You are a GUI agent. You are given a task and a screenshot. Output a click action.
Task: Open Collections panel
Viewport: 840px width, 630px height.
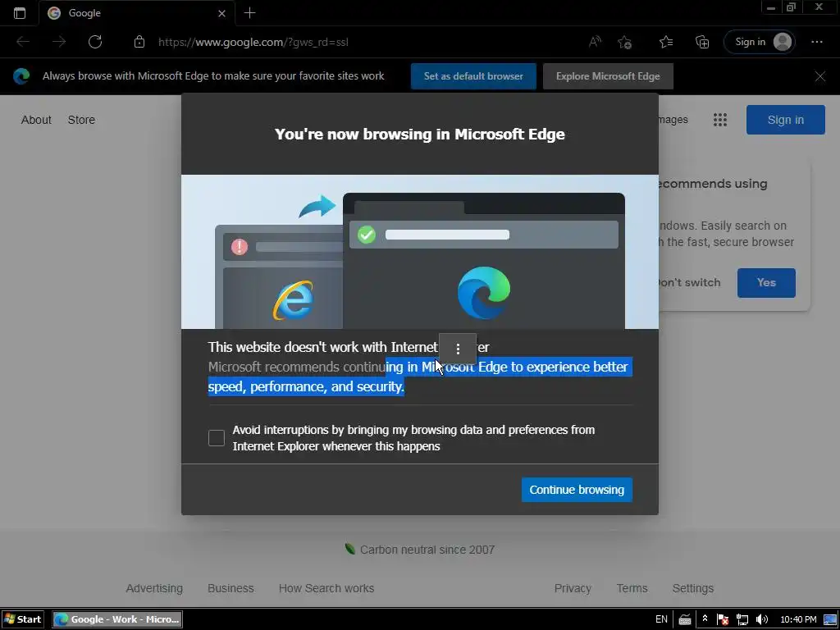pos(702,42)
